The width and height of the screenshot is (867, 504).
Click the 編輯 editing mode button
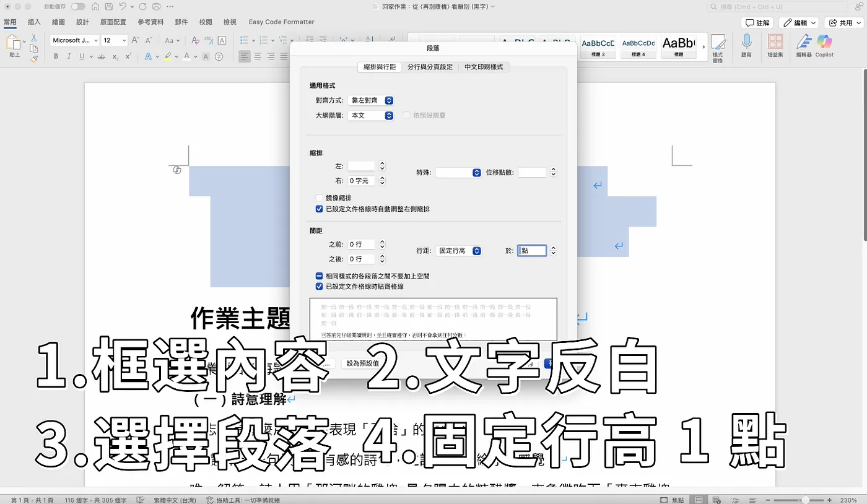tap(799, 23)
